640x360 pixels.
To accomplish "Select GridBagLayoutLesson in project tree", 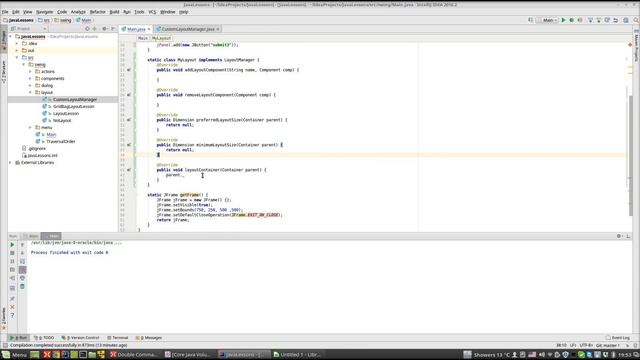I will click(73, 107).
